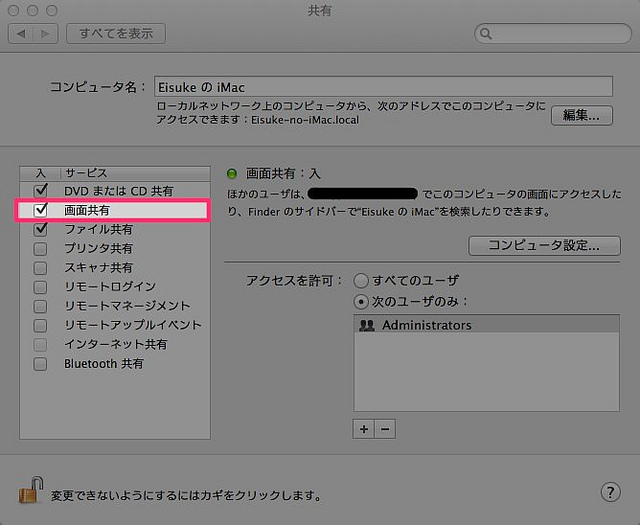Select the すべてのユーザ radio button
The width and height of the screenshot is (640, 525).
click(361, 281)
